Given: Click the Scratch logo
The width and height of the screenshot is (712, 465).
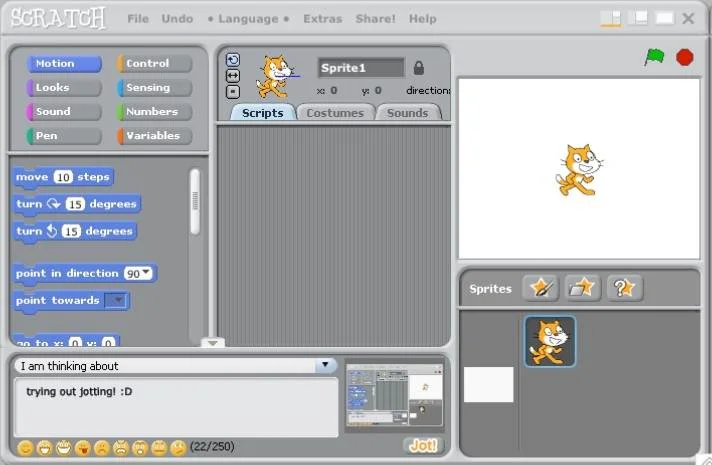Looking at the screenshot, I should tap(58, 18).
